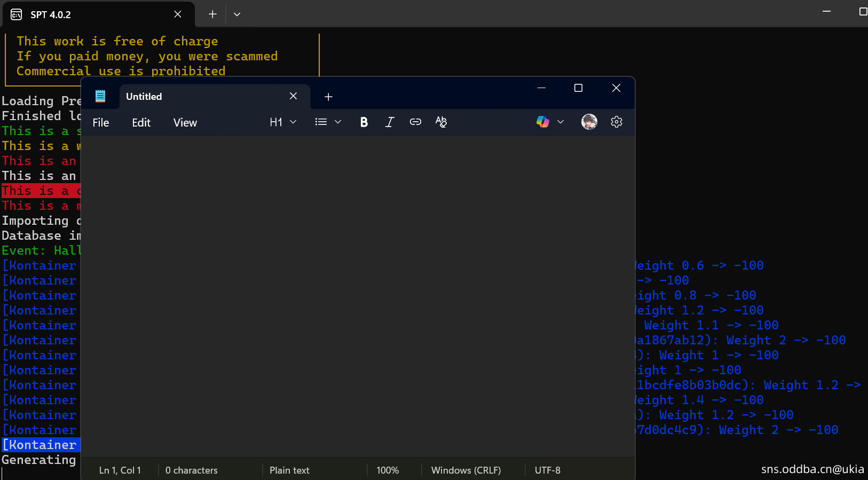This screenshot has height=480, width=868.
Task: Click the 100% zoom level indicator
Action: click(x=388, y=470)
